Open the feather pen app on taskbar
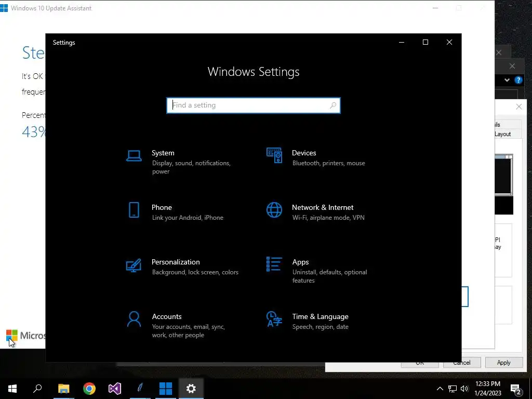532x399 pixels. [140, 389]
